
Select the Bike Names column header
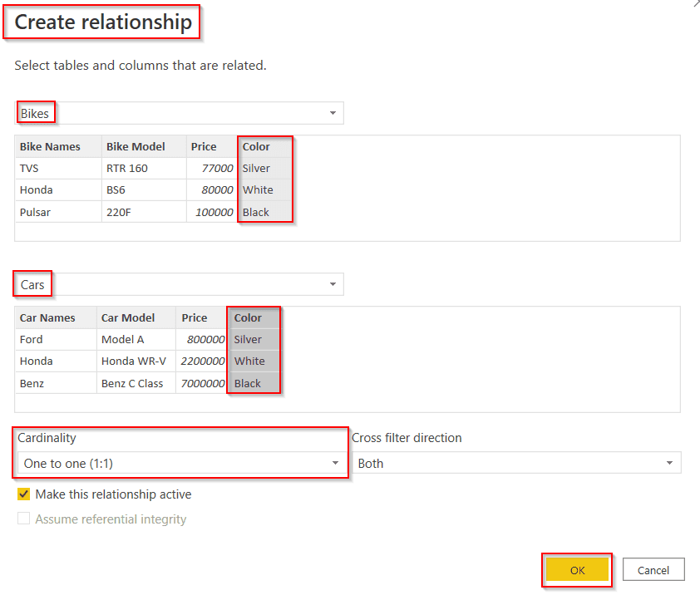point(58,146)
